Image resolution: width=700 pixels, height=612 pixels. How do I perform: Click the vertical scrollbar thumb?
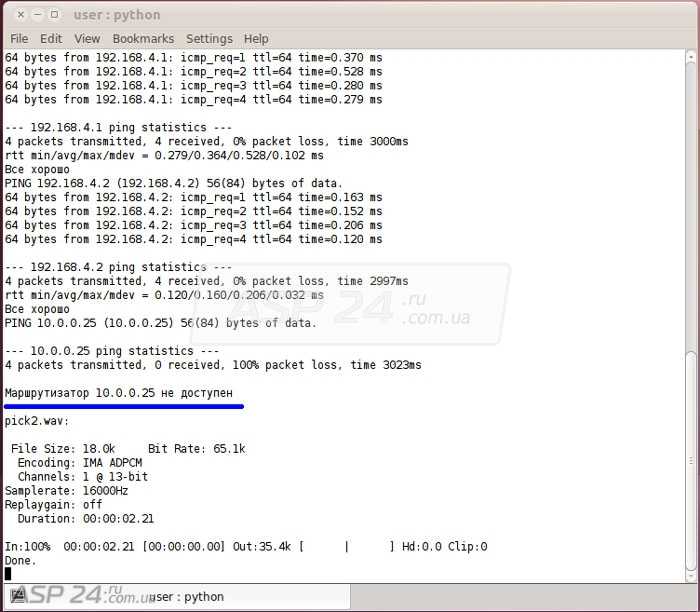coord(692,460)
